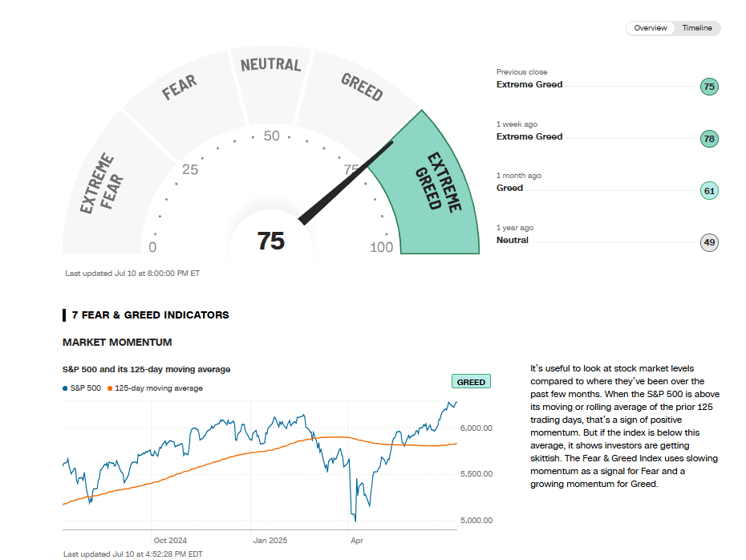746x560 pixels.
Task: Click the previous close 75 badge
Action: pos(708,87)
